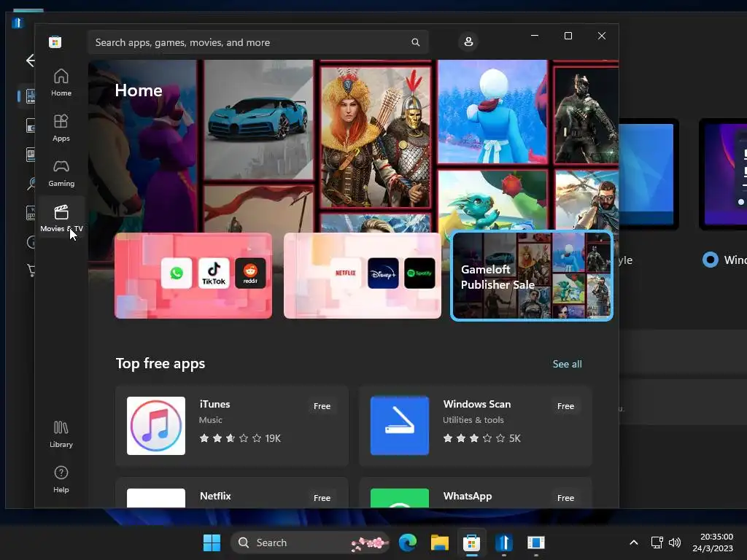Screen dimensions: 747x560
Task: Open the TikTok icon in social apps banner
Action: coord(214,273)
